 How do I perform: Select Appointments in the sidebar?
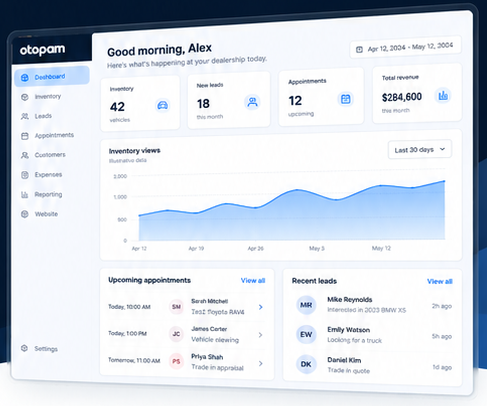[54, 135]
